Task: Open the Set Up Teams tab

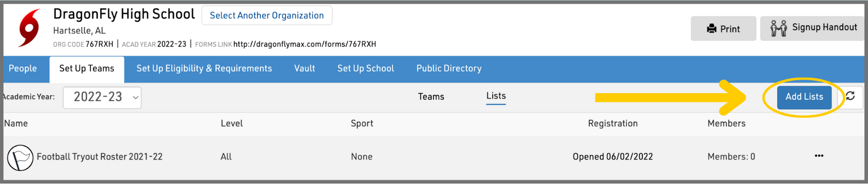Action: tap(87, 69)
